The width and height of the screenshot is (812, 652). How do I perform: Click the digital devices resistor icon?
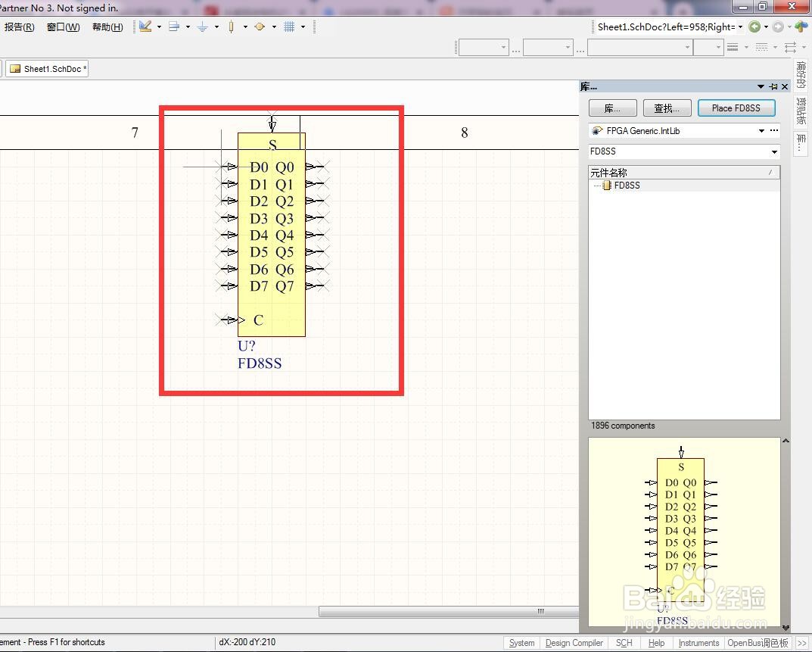[231, 27]
